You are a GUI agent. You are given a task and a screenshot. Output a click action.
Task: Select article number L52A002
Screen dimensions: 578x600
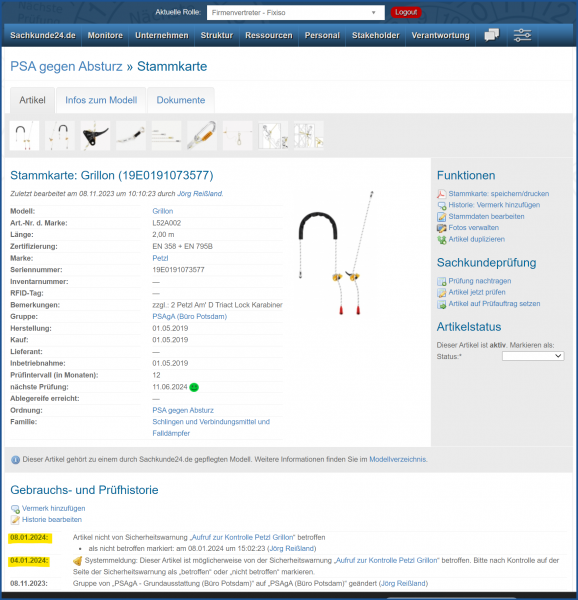167,223
